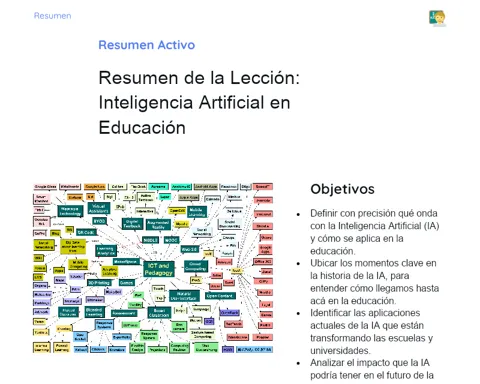Click the Smart Classroom node in the map

pyautogui.click(x=159, y=313)
